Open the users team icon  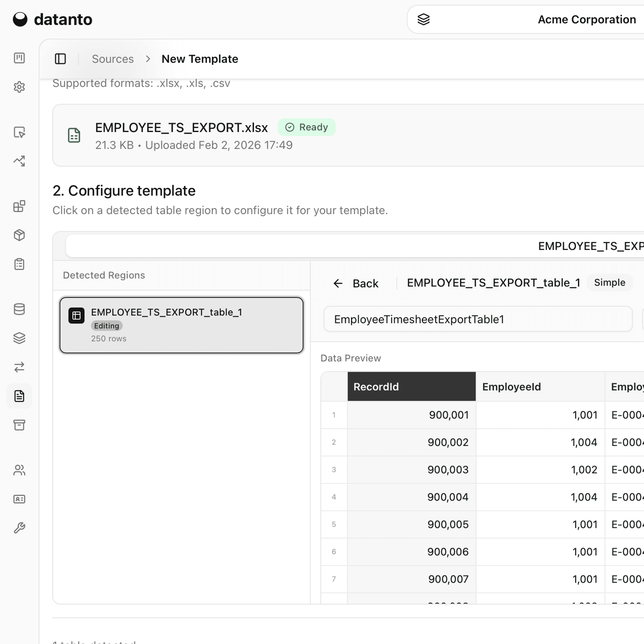click(x=19, y=470)
